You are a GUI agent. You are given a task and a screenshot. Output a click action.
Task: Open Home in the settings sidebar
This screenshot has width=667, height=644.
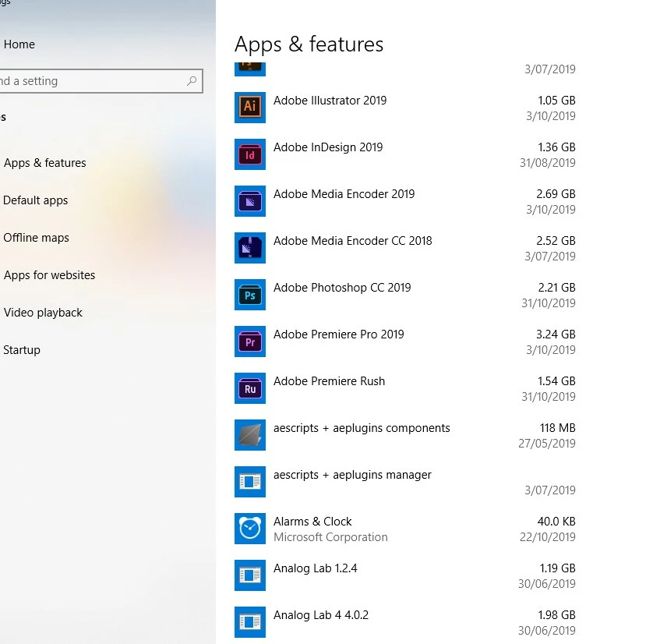tap(19, 44)
